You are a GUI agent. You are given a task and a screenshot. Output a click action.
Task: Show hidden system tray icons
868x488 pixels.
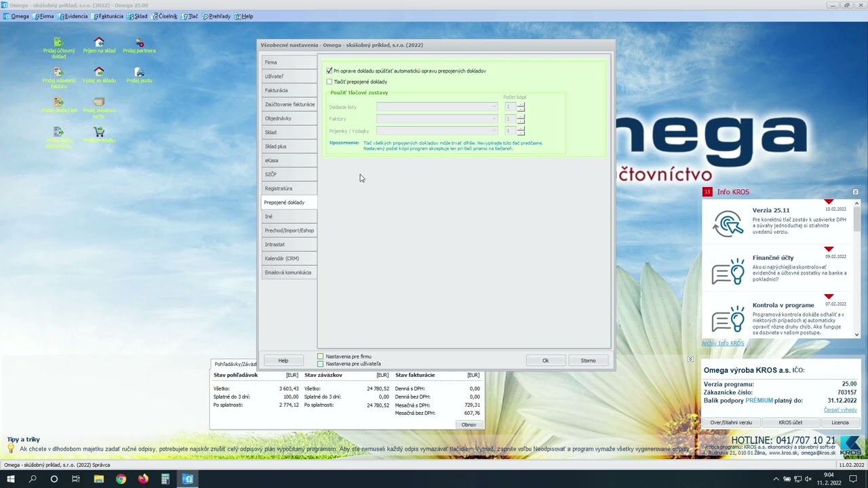tap(776, 479)
